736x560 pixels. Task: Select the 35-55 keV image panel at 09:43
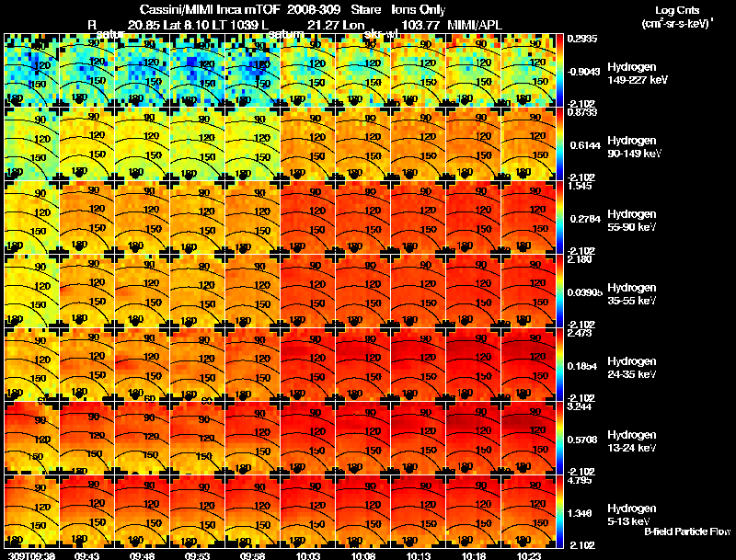click(86, 291)
